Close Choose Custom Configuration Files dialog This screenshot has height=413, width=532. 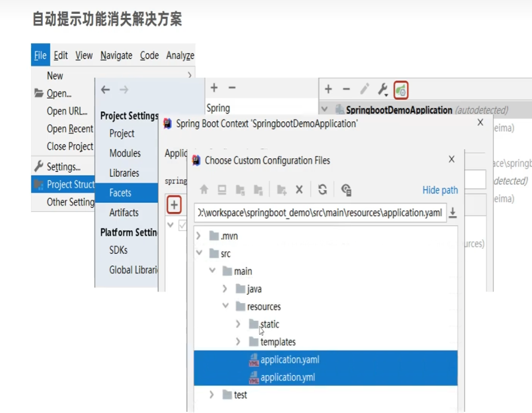(451, 159)
